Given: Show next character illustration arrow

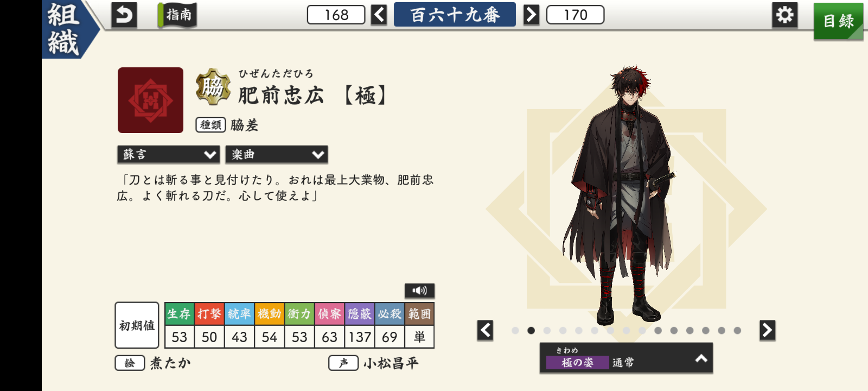Looking at the screenshot, I should click(x=767, y=330).
